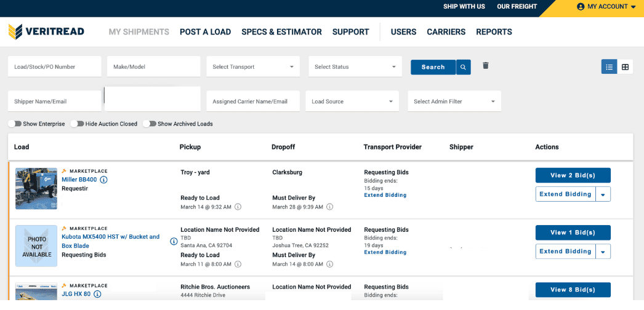
Task: Expand the Select Status dropdown
Action: [355, 67]
